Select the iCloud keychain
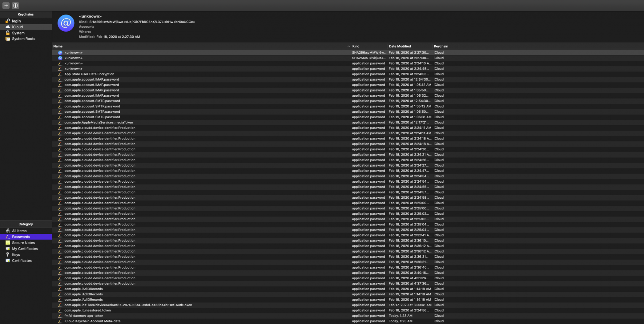The width and height of the screenshot is (644, 324). point(26,27)
